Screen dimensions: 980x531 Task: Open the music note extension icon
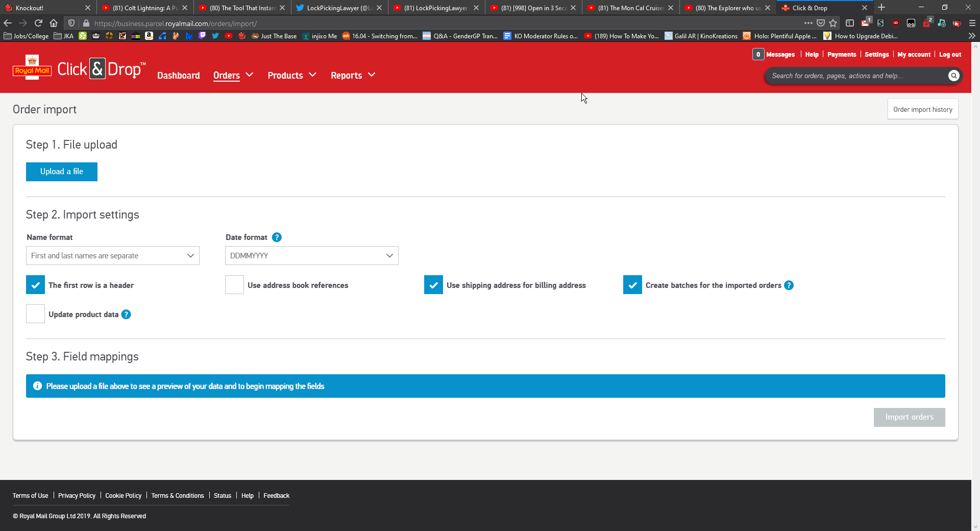pos(942,23)
